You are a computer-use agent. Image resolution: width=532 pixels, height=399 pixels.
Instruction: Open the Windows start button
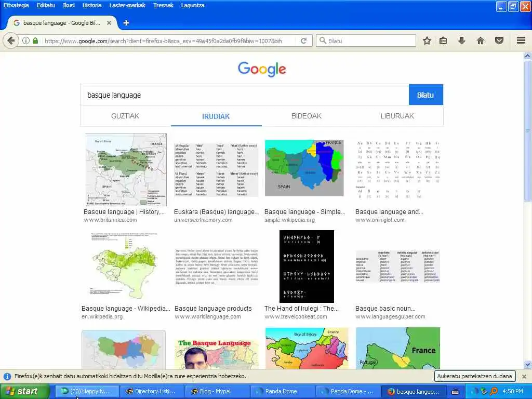tap(24, 391)
